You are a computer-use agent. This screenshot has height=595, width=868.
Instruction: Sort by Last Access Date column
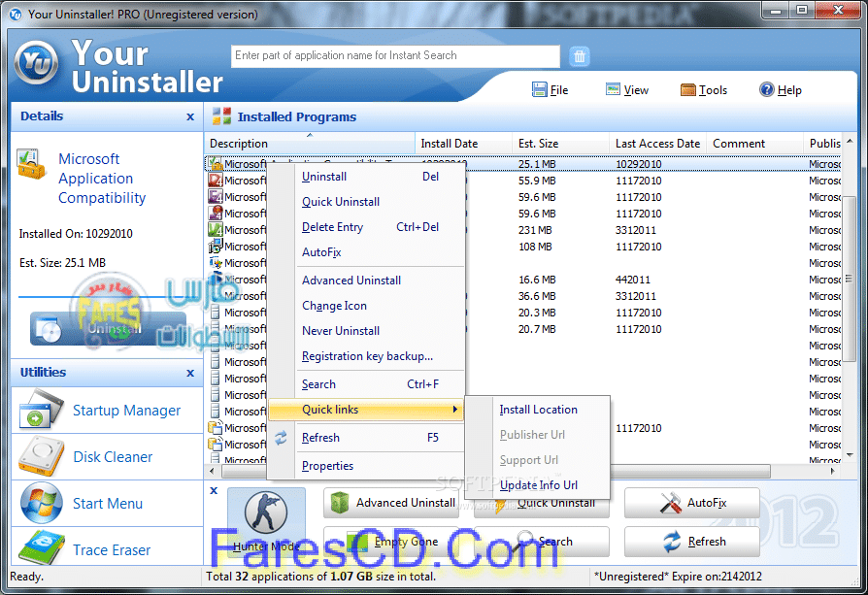click(x=657, y=144)
